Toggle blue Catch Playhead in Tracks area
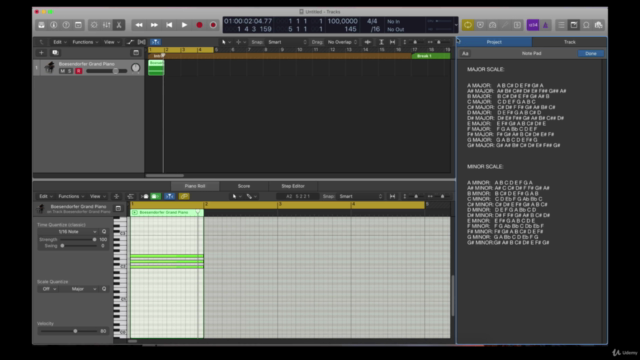This screenshot has width=640, height=360. [x=156, y=42]
